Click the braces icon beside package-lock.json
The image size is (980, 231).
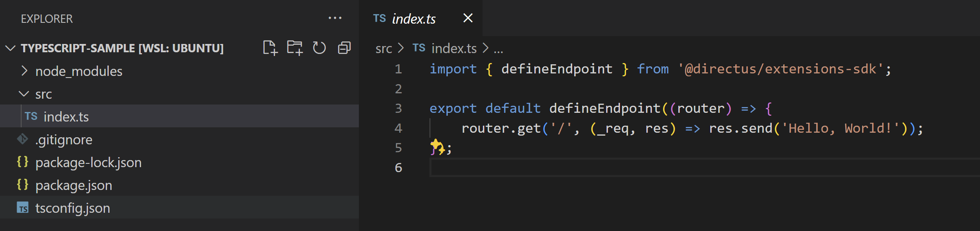(x=22, y=162)
